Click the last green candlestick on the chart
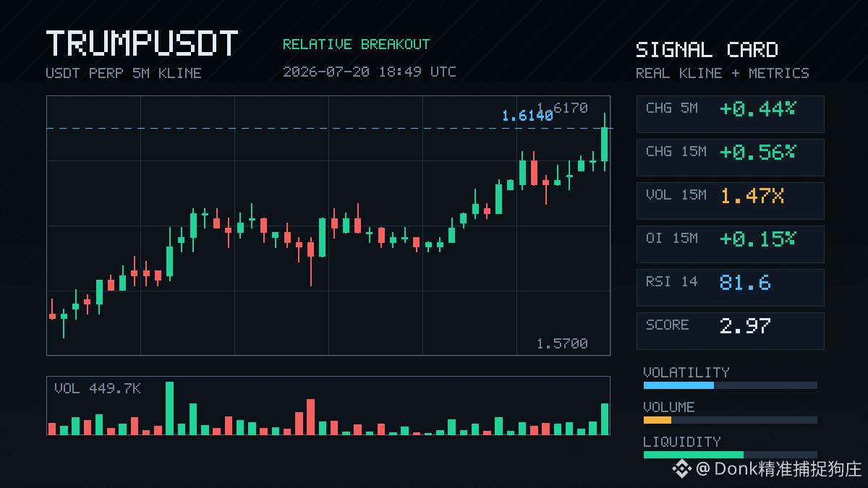The height and width of the screenshot is (488, 868). click(x=605, y=143)
